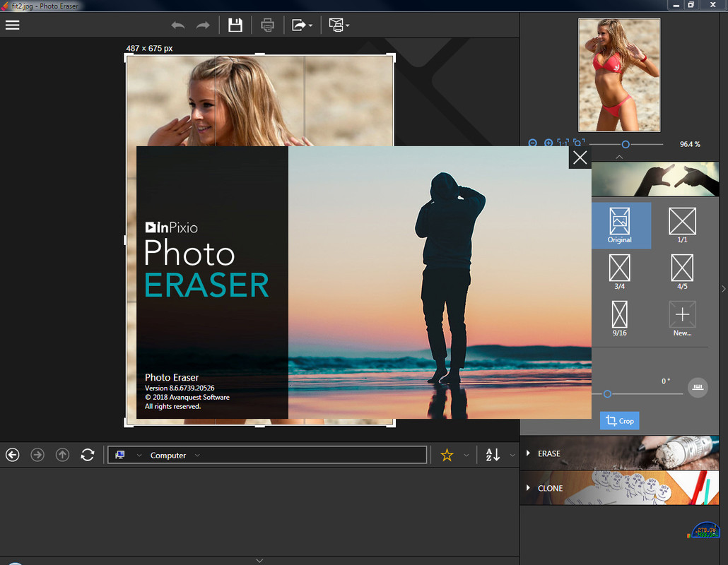The width and height of the screenshot is (728, 565).
Task: Select the Original aspect ratio preset
Action: point(619,225)
